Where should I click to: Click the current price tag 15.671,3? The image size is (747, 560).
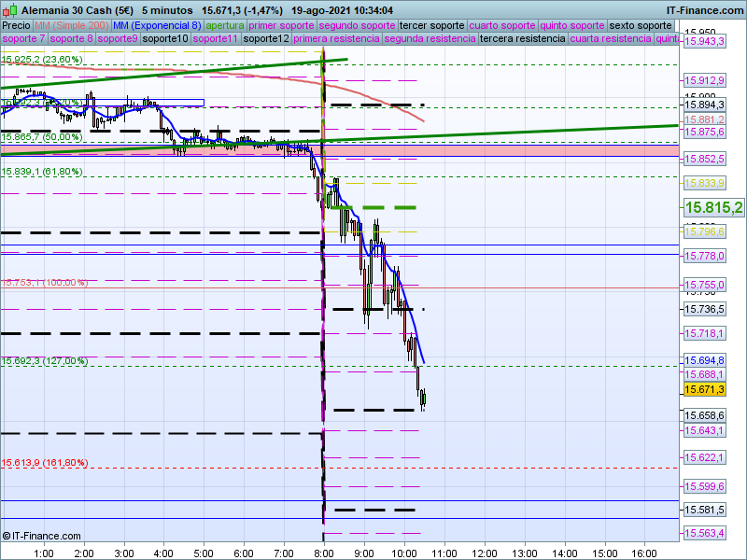704,389
